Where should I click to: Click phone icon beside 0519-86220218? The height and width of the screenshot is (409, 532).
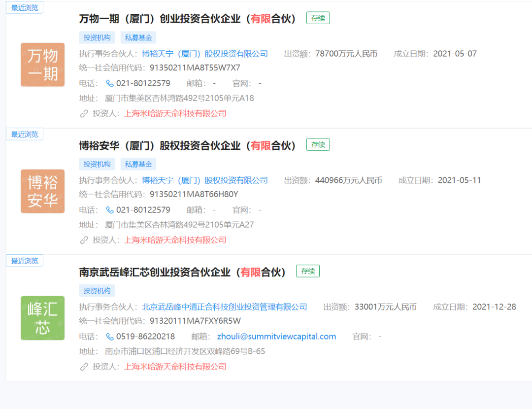(109, 337)
